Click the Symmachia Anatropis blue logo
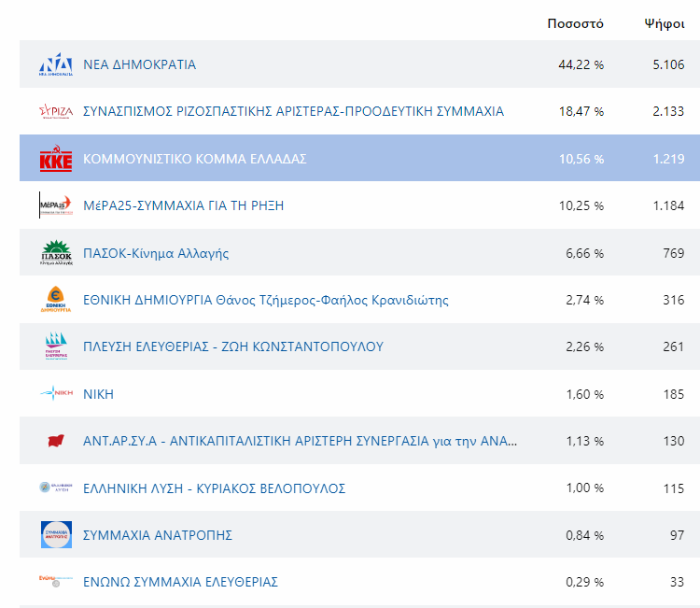This screenshot has width=700, height=608. tap(55, 535)
